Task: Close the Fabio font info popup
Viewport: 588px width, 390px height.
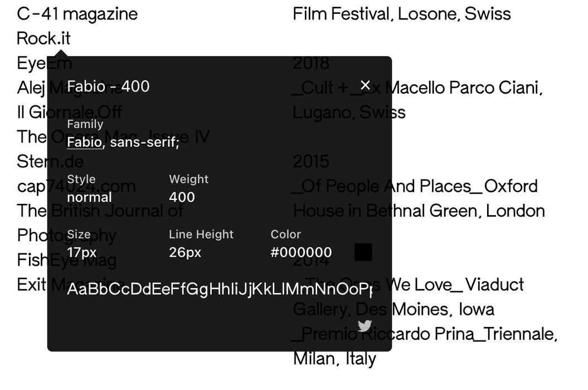Action: (365, 85)
